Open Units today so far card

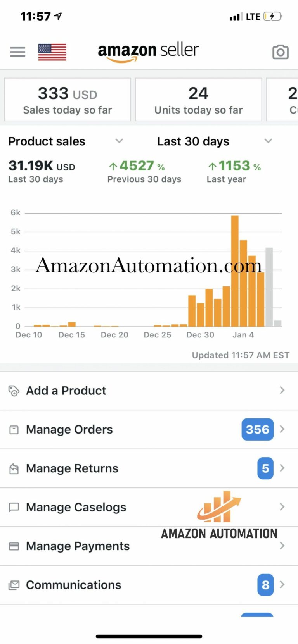click(x=198, y=100)
